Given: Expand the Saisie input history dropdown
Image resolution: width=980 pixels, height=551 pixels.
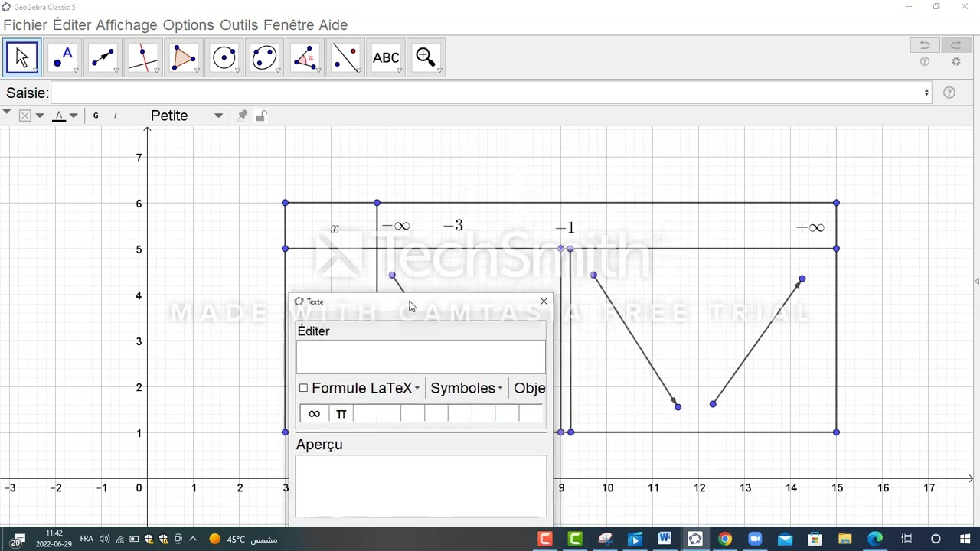Looking at the screenshot, I should 926,93.
